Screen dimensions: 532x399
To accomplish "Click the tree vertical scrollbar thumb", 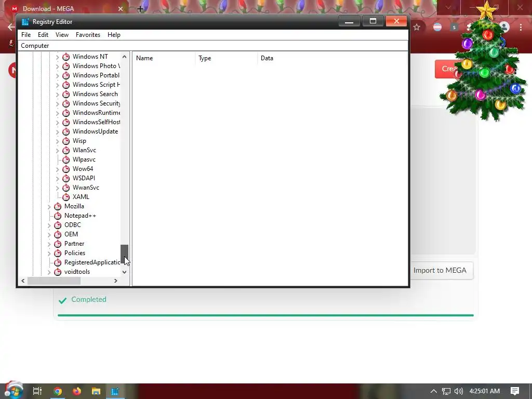I will (x=125, y=254).
